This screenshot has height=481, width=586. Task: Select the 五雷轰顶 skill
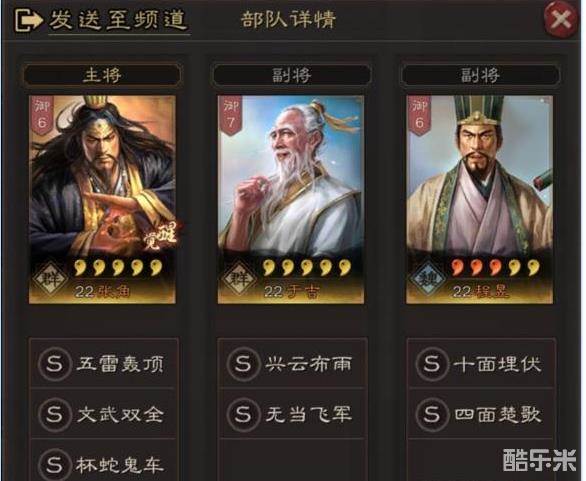pos(103,363)
